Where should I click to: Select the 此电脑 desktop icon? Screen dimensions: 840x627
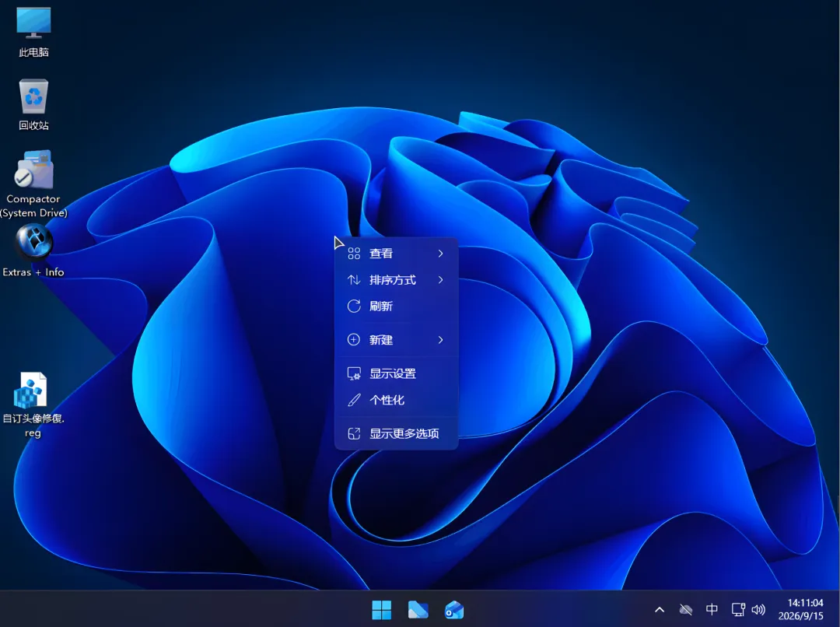pyautogui.click(x=33, y=31)
